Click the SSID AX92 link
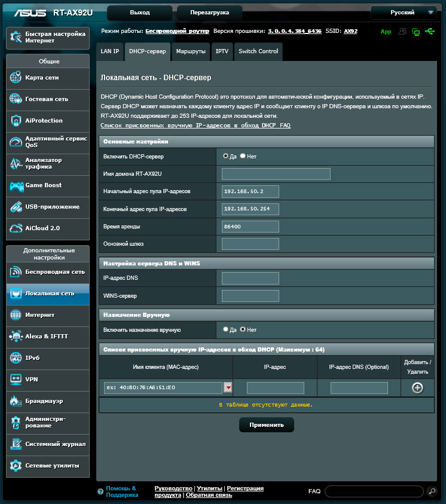This screenshot has height=504, width=446. point(350,31)
